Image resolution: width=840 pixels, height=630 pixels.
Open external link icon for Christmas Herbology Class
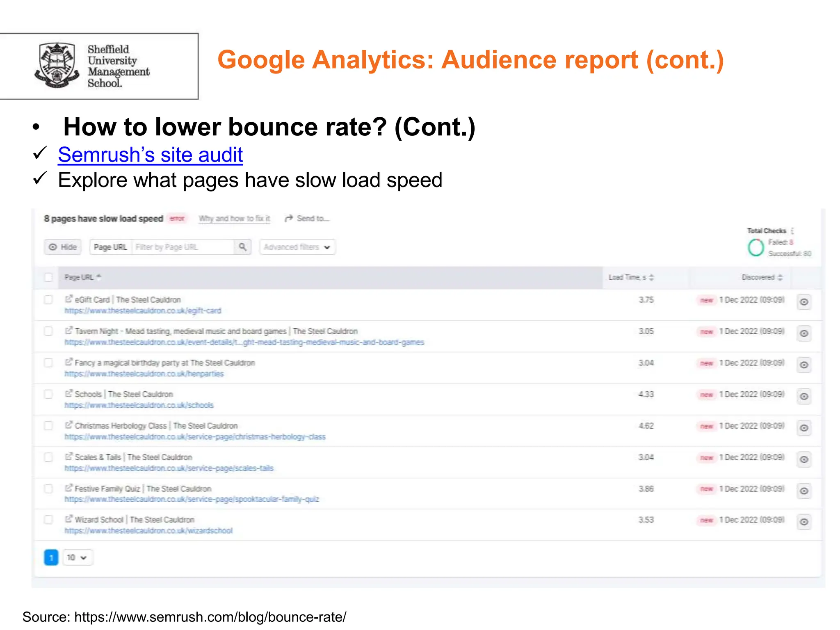click(68, 425)
